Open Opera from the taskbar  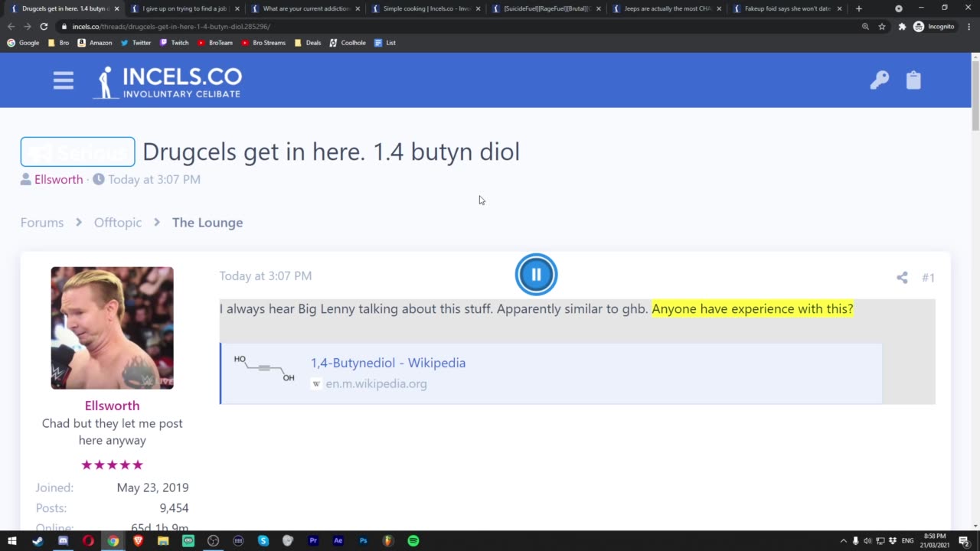pyautogui.click(x=88, y=540)
